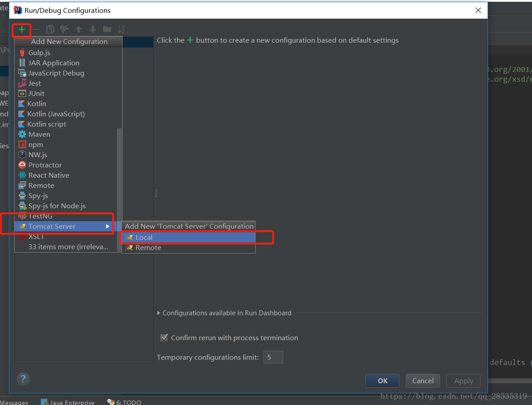Click the JAR Application archive icon

(22, 63)
